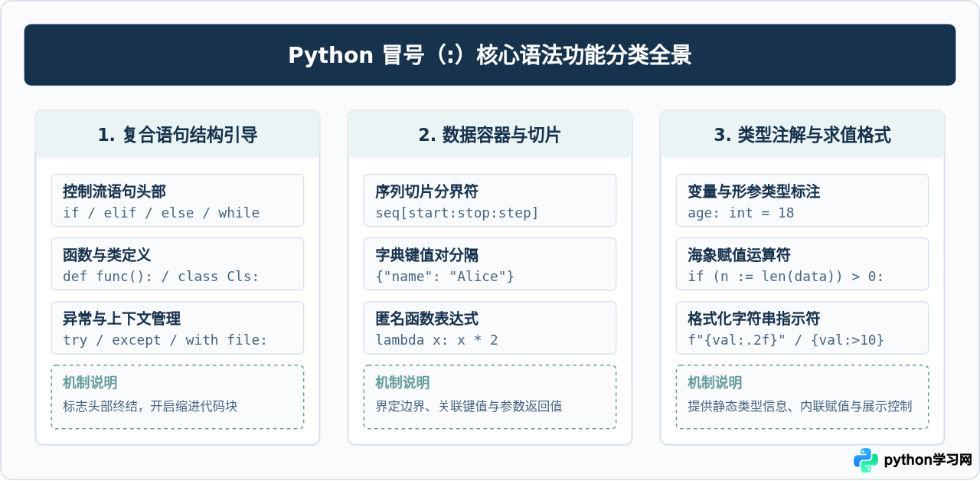Open the 'python学习网' site label

[x=928, y=460]
